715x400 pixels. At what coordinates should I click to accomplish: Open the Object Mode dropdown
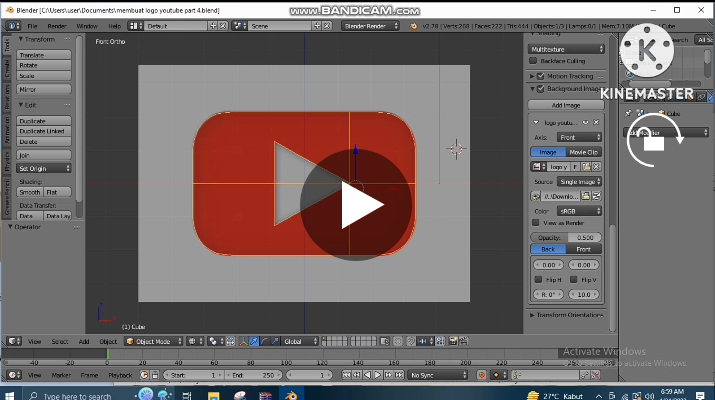pos(154,342)
